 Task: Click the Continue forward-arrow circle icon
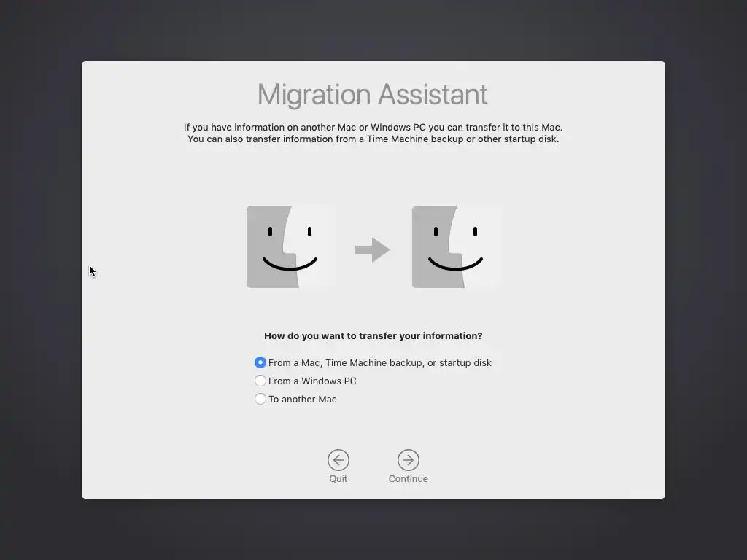coord(409,460)
